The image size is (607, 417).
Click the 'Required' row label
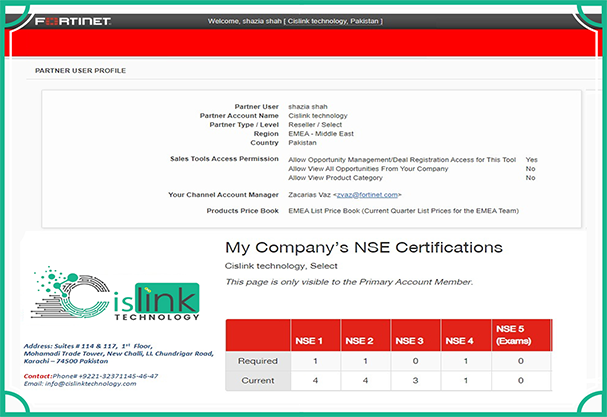(258, 361)
